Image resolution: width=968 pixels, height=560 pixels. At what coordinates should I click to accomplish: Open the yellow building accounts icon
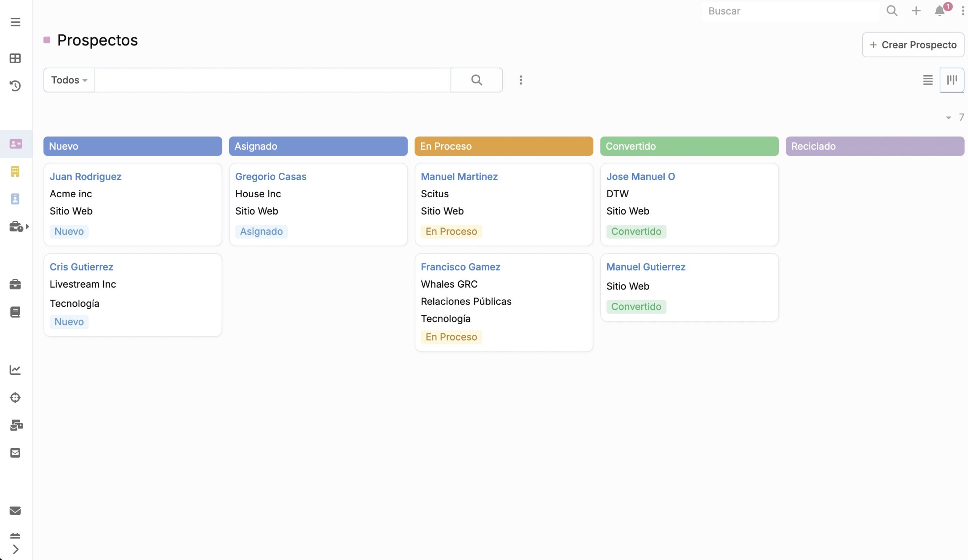click(16, 171)
